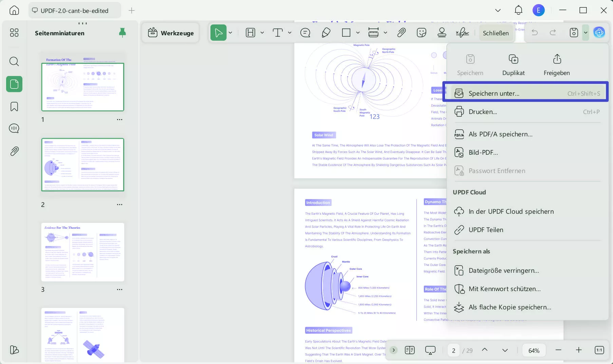Image resolution: width=613 pixels, height=364 pixels.
Task: Open the shape tool dropdown arrow
Action: tap(358, 33)
